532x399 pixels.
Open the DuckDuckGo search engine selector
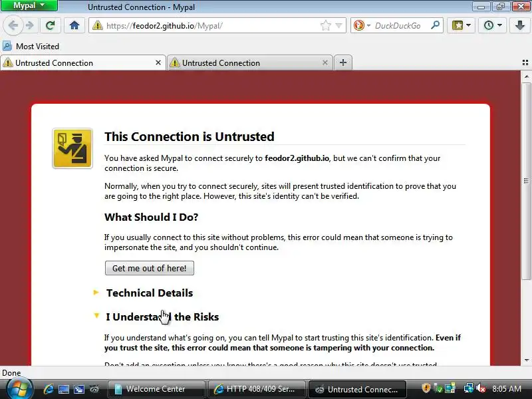(362, 25)
